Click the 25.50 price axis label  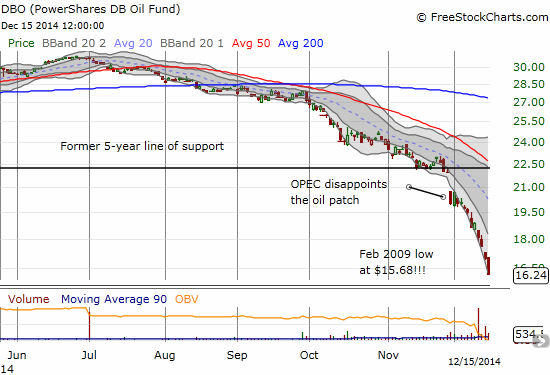click(529, 121)
